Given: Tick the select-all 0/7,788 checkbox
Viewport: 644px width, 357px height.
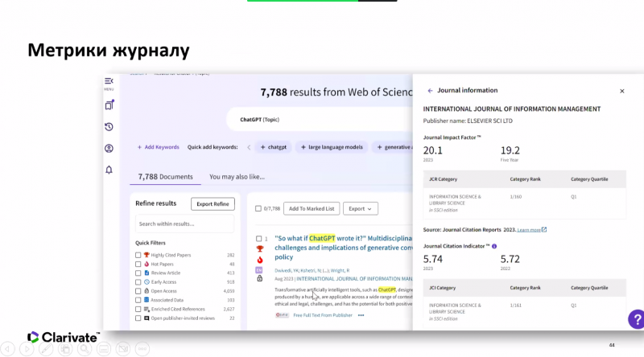Looking at the screenshot, I should [x=258, y=208].
